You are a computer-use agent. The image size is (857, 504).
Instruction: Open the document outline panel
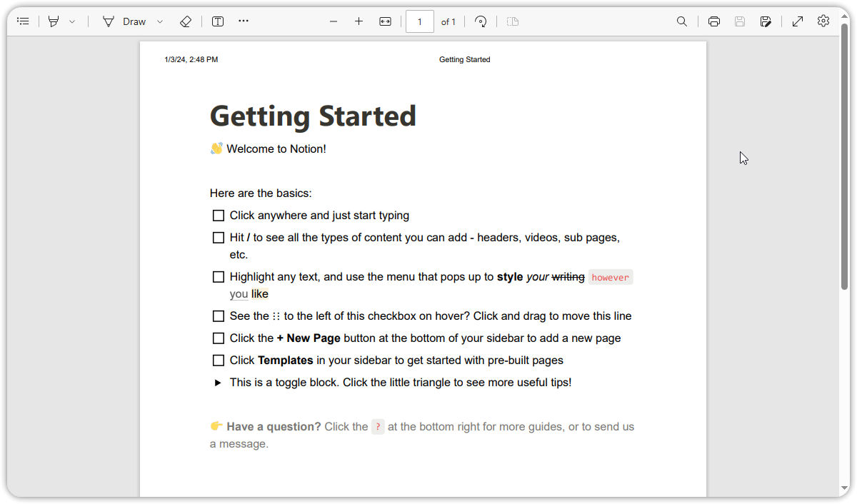[23, 21]
